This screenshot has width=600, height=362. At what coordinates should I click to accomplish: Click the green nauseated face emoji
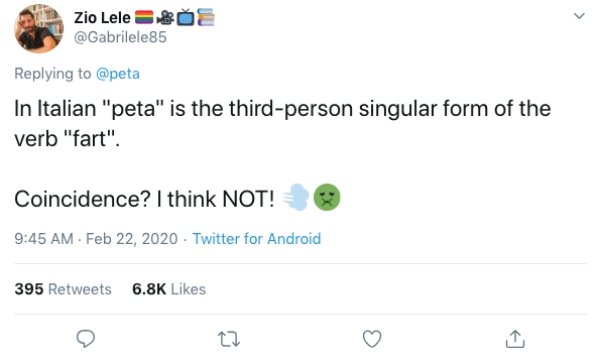tap(327, 197)
